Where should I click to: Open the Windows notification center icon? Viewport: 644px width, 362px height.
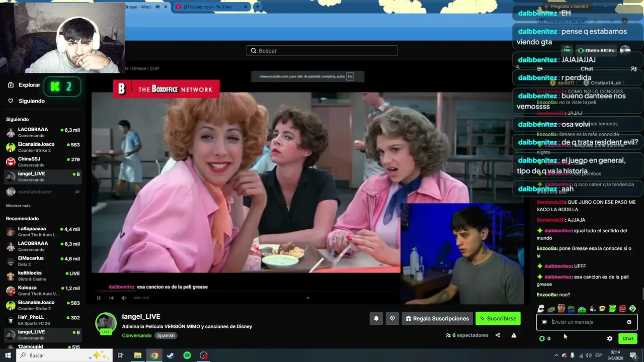click(633, 355)
